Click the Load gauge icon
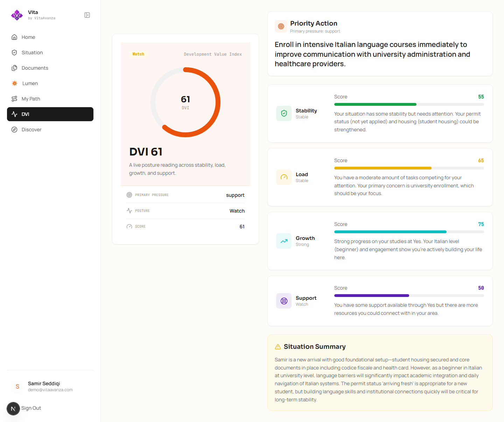Viewport: 504px width, 422px height. (x=284, y=177)
